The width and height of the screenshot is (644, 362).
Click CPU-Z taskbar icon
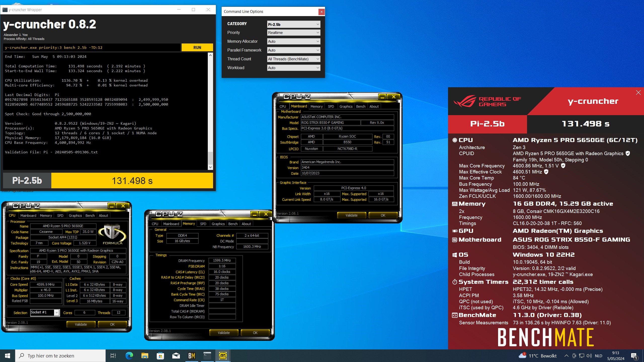point(223,356)
